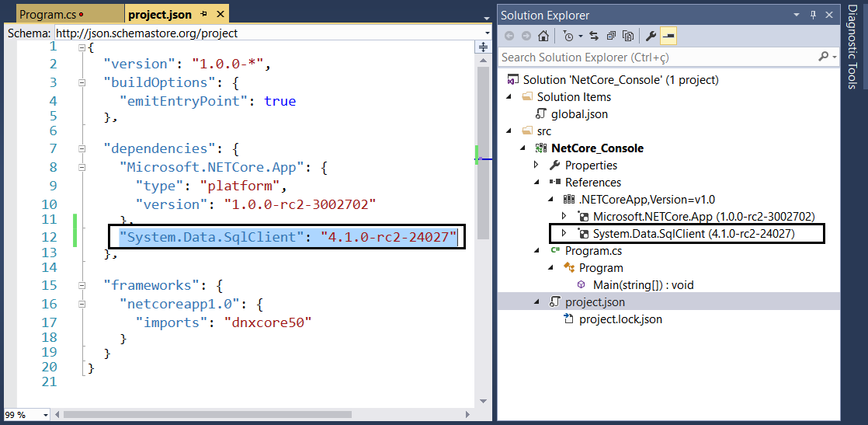Open Pending Changes Filter clock icon
This screenshot has height=425, width=868.
[x=568, y=36]
